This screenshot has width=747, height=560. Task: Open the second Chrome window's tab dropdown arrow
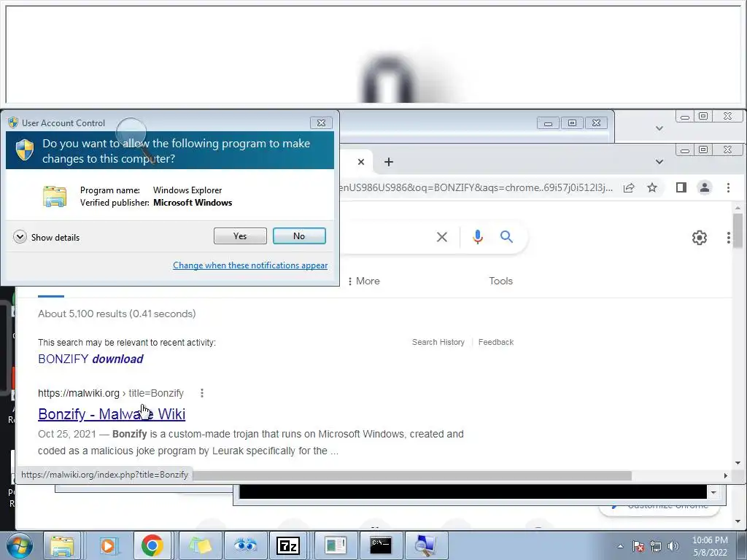(x=659, y=128)
